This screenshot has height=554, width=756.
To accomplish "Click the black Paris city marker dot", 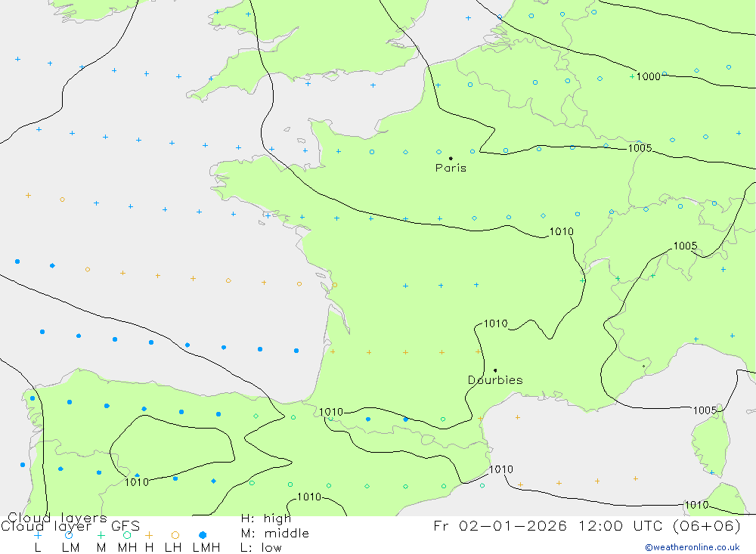I will [x=451, y=158].
